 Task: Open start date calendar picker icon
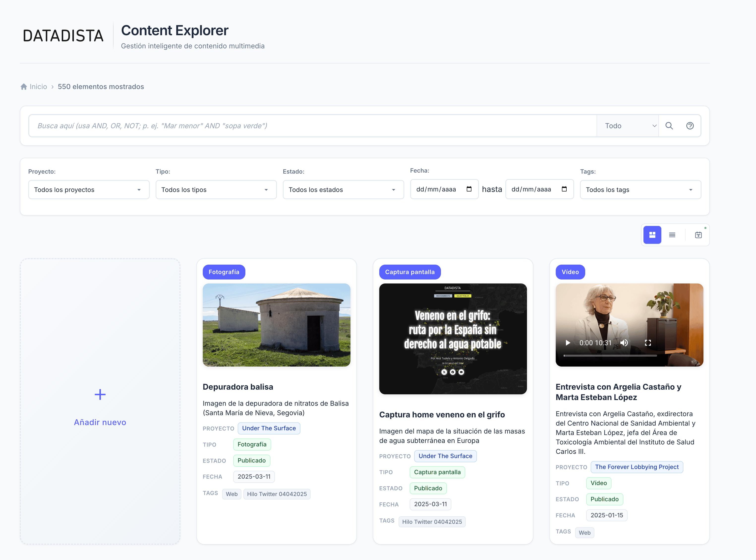coord(469,189)
